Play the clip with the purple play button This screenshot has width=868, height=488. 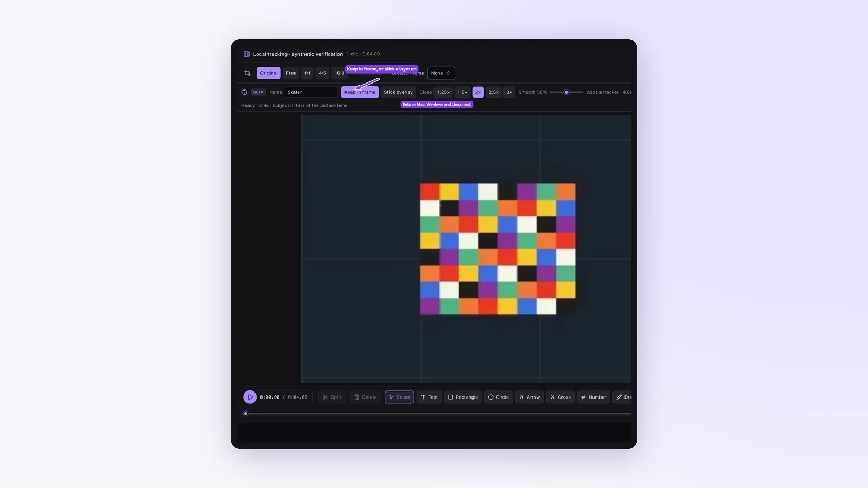(250, 397)
